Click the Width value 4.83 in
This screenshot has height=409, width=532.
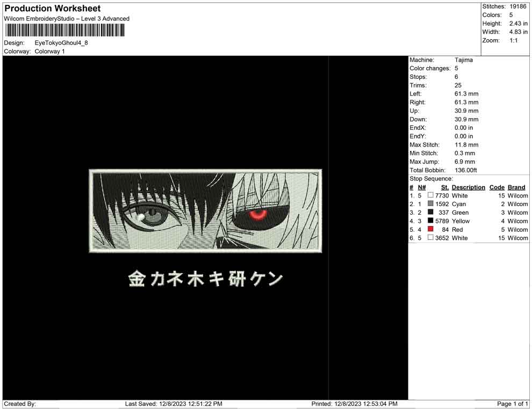click(518, 32)
